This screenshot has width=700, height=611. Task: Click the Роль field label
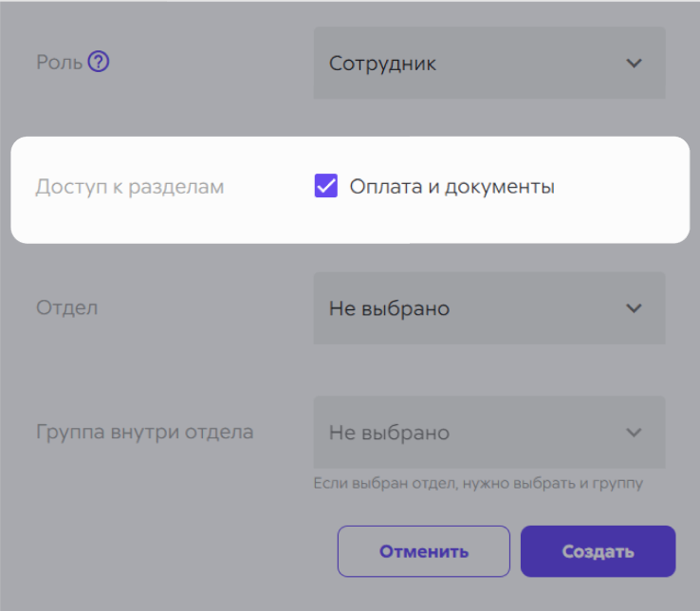coord(60,62)
